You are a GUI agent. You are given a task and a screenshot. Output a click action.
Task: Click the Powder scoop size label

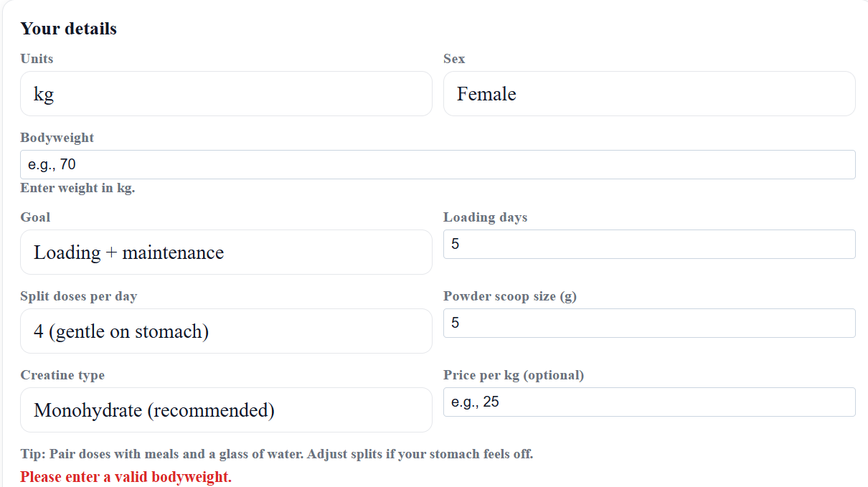[x=509, y=295]
